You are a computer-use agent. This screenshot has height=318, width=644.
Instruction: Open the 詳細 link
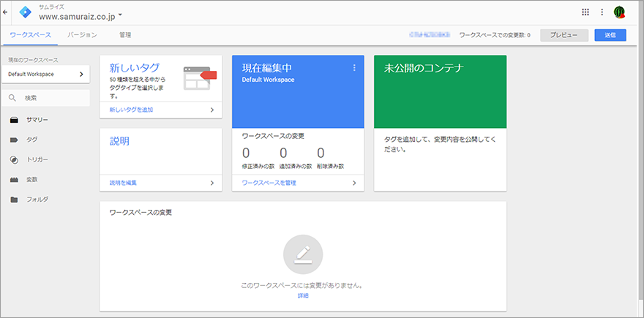click(303, 295)
